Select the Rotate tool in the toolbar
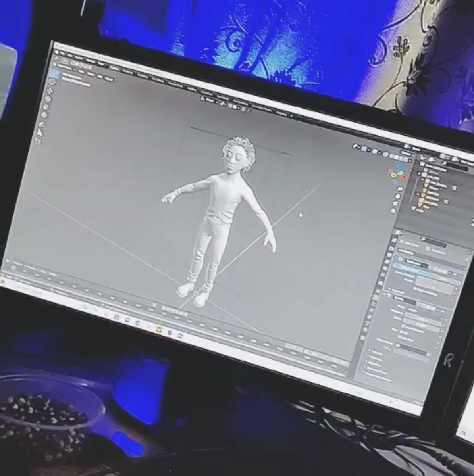Image resolution: width=474 pixels, height=476 pixels. (x=48, y=99)
